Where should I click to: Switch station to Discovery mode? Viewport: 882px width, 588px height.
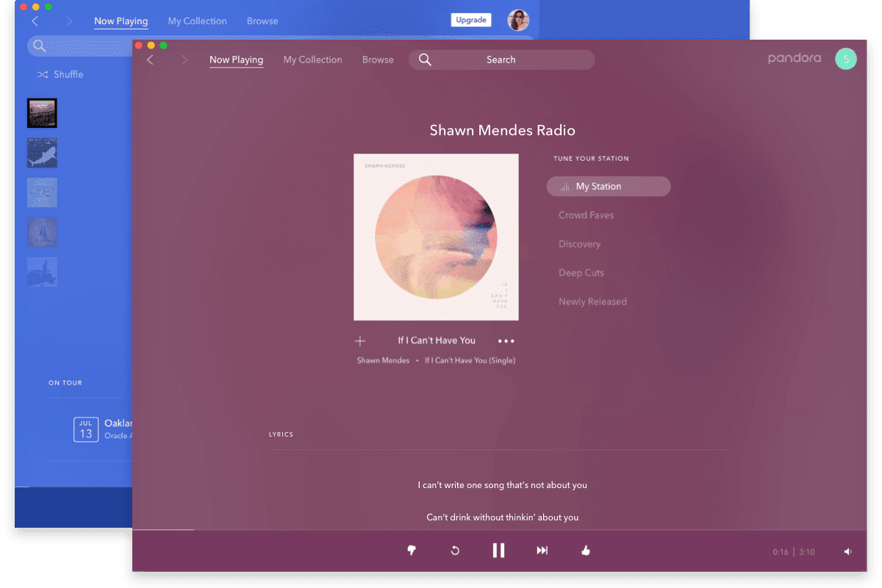tap(580, 243)
